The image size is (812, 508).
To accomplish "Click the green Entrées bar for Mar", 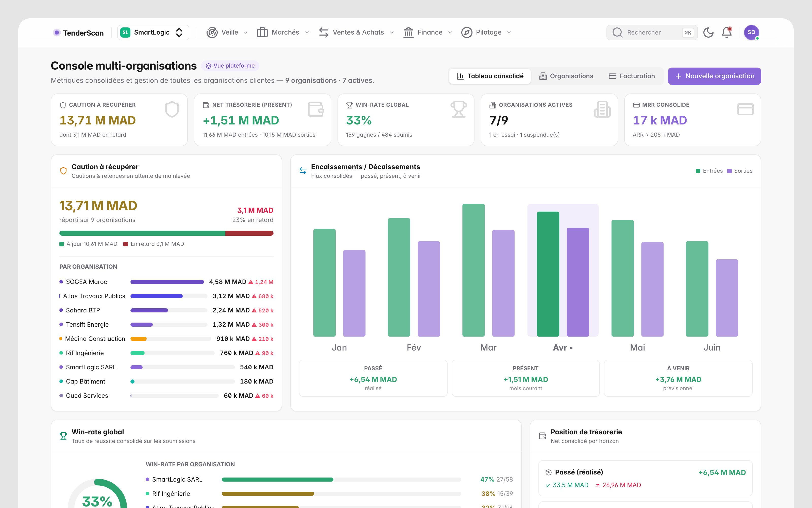I will click(473, 270).
